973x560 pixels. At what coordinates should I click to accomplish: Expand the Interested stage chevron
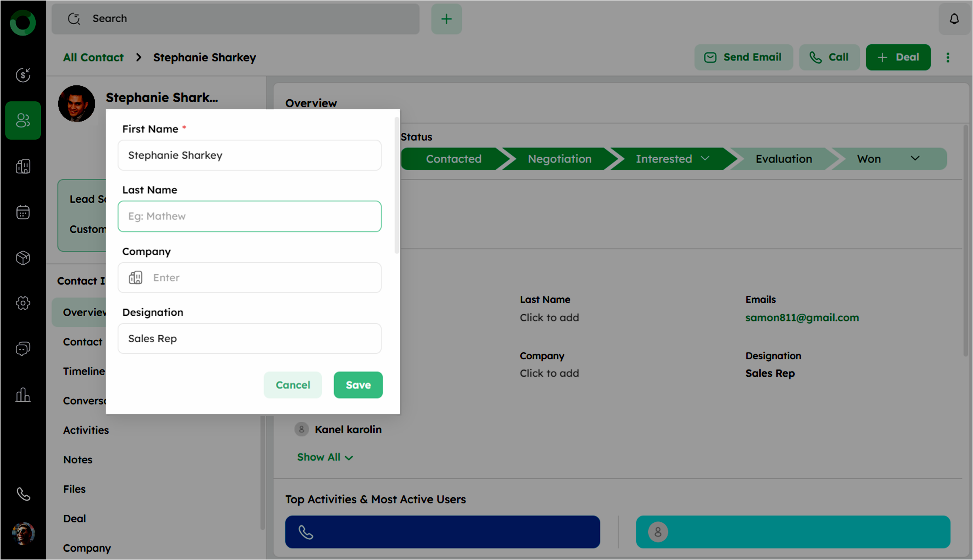[705, 158]
